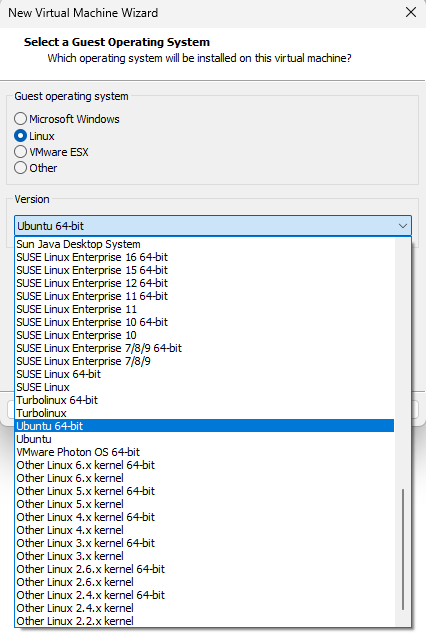Choose Other Linux 6.x kernel 64-bit

point(205,465)
